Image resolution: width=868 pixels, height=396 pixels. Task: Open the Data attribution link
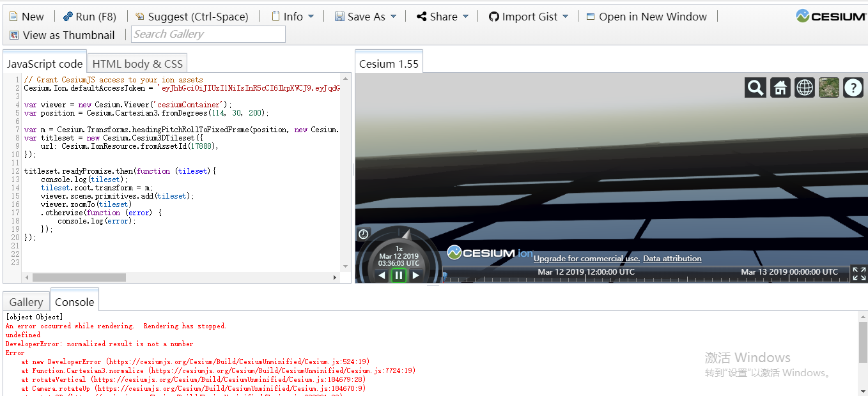pyautogui.click(x=672, y=259)
